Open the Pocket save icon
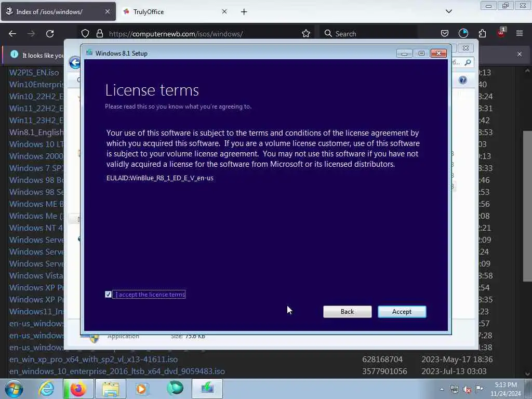Screen dimensions: 532x399 [x=445, y=33]
